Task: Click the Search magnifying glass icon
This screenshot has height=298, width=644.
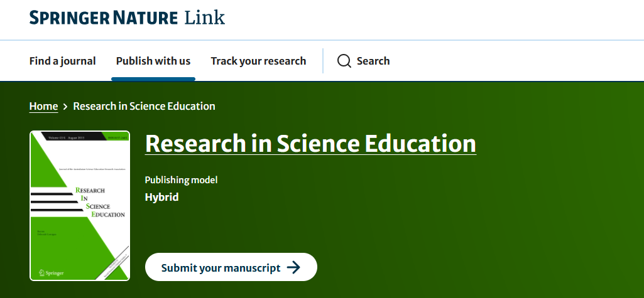Action: (344, 61)
